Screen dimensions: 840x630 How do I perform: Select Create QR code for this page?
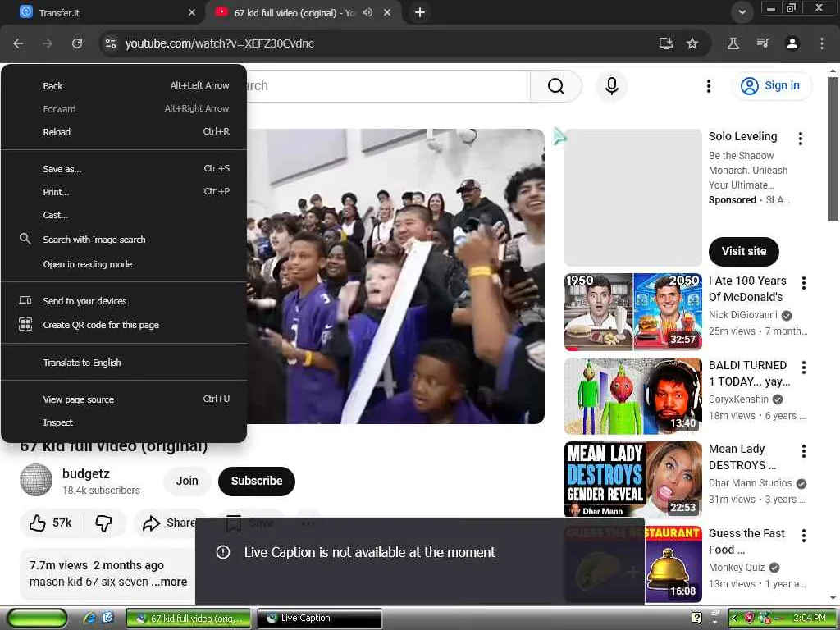124,325
